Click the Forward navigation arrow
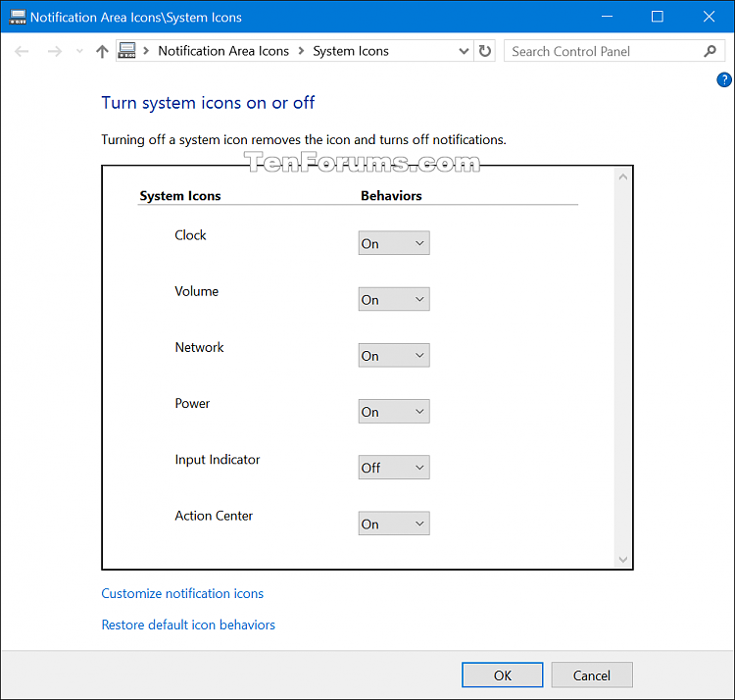Screen dimensions: 735x700 point(55,51)
